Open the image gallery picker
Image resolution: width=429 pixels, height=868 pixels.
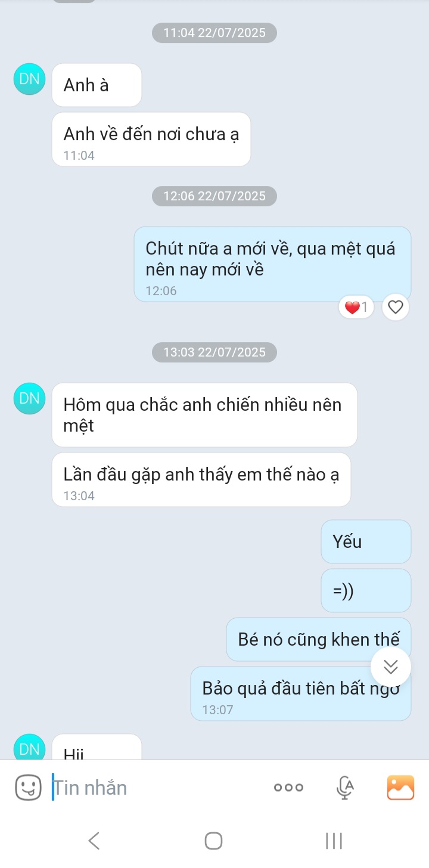(400, 788)
